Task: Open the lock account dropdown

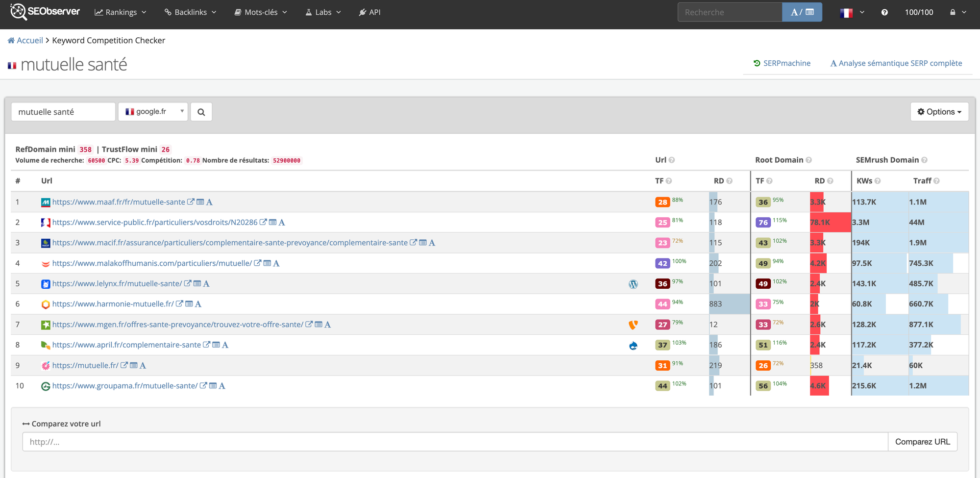Action: (958, 12)
